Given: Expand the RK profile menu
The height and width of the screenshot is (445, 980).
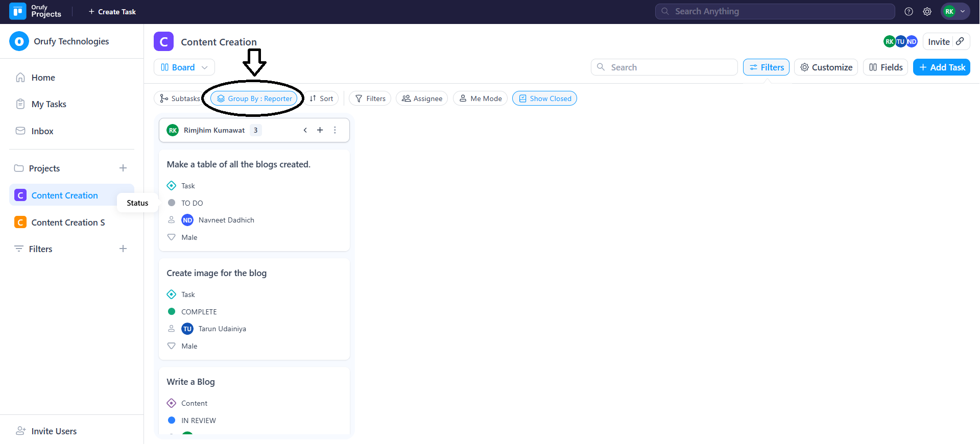Looking at the screenshot, I should tap(955, 11).
